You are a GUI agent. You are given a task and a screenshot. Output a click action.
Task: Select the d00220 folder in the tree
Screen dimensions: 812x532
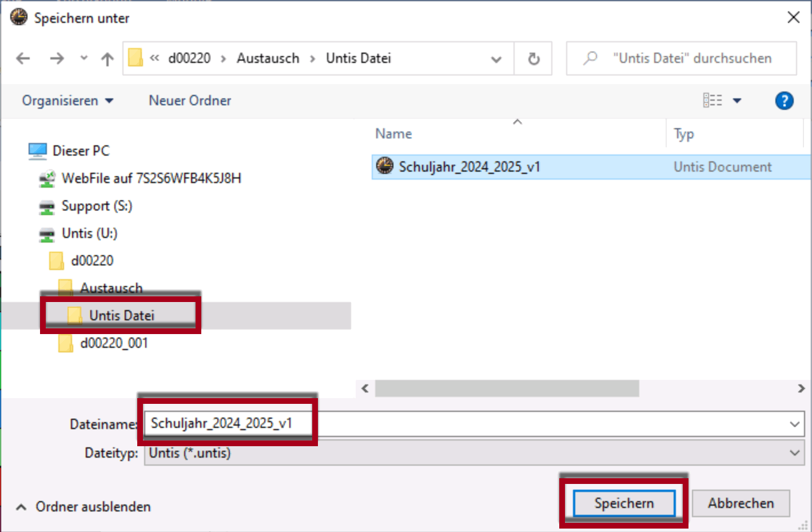(92, 261)
